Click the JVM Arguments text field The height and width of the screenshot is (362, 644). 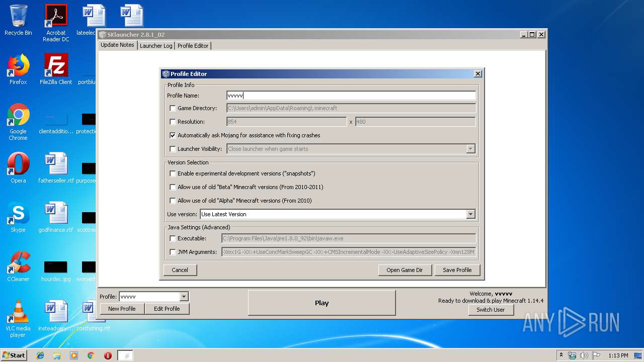point(349,252)
